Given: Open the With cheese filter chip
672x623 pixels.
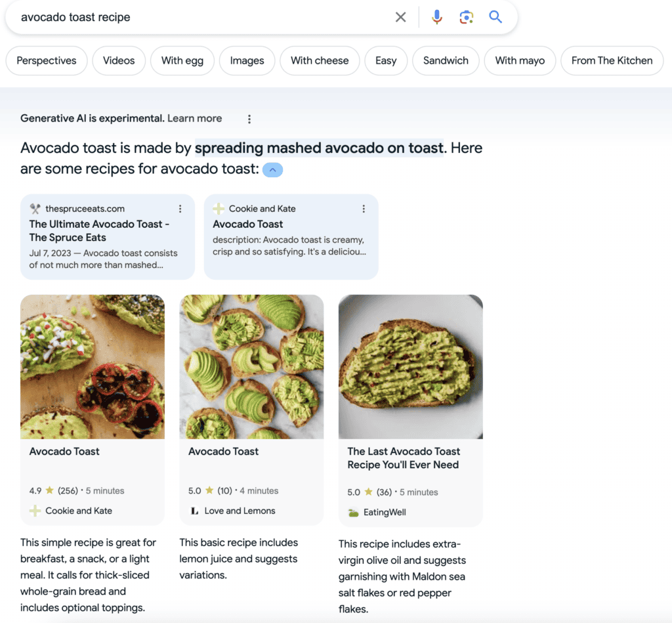Looking at the screenshot, I should pos(320,60).
